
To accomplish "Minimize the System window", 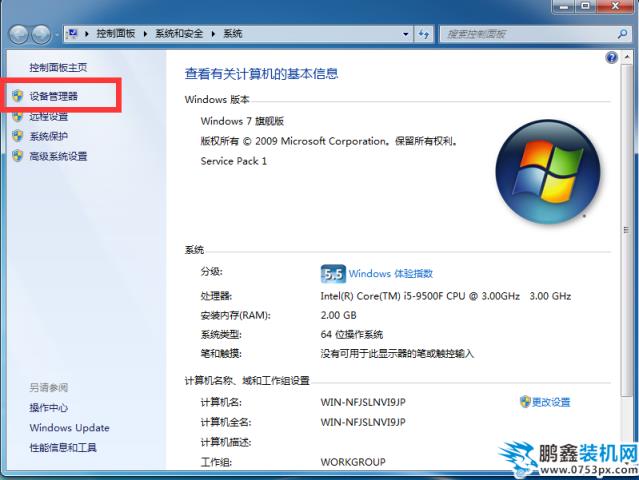I will [x=565, y=6].
